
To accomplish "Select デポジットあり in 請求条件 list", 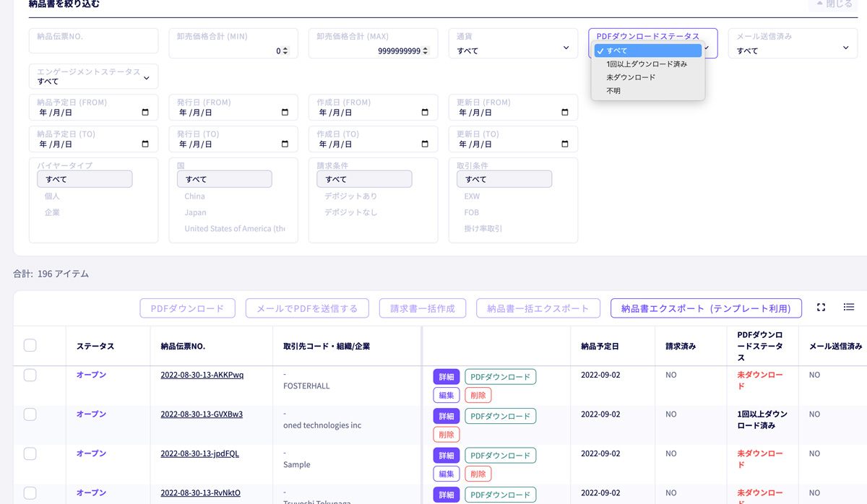I will click(x=365, y=196).
